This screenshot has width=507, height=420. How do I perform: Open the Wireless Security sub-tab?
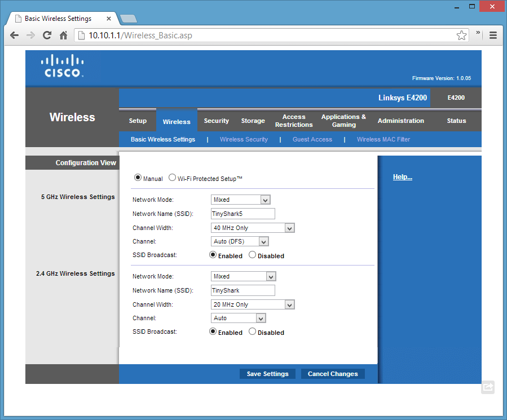tap(244, 139)
